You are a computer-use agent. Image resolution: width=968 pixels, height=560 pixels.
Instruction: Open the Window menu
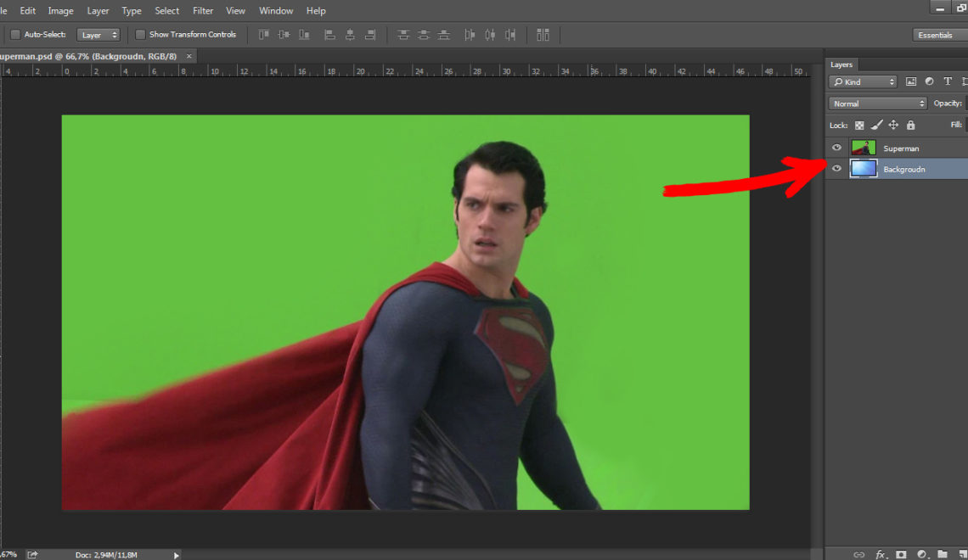coord(276,10)
